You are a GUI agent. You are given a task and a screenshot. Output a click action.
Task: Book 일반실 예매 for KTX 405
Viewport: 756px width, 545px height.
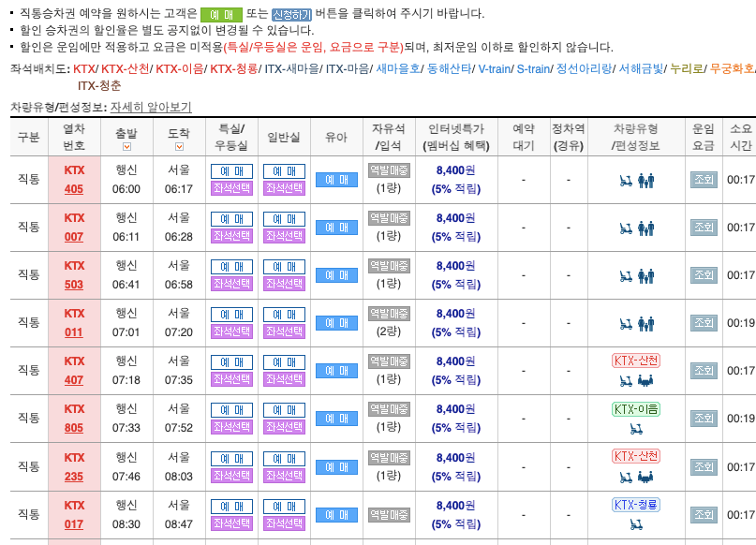click(285, 171)
